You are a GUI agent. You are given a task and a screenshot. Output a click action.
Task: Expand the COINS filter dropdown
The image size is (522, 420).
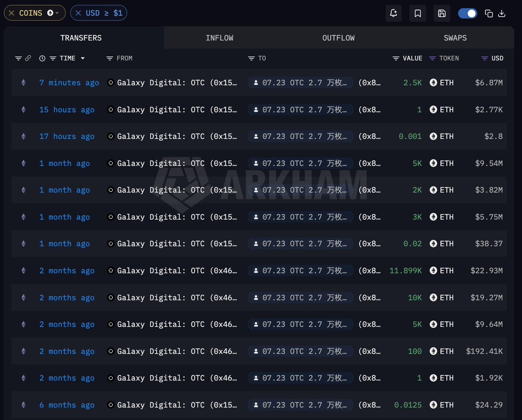pyautogui.click(x=57, y=13)
